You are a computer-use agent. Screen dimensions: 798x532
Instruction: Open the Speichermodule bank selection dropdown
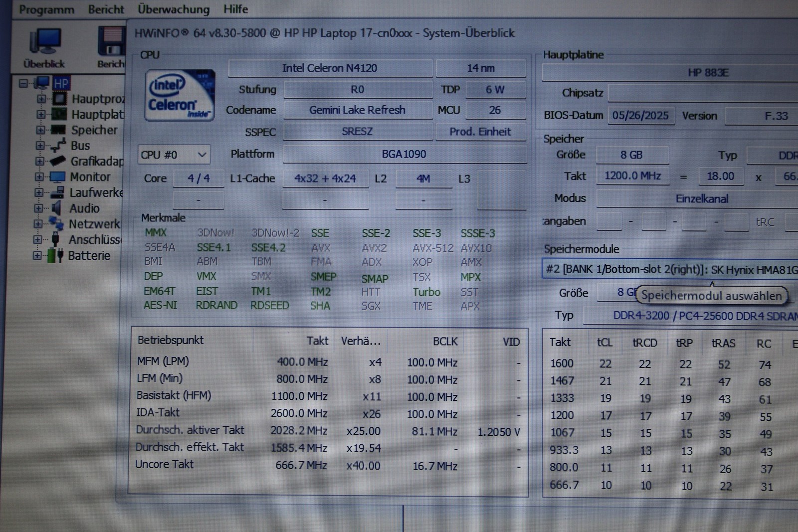pyautogui.click(x=670, y=269)
